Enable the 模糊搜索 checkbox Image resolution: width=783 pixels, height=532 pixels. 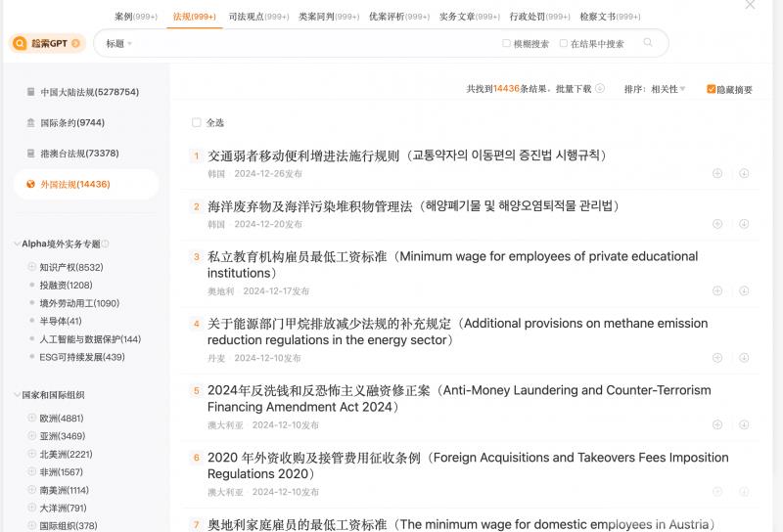[x=506, y=43]
